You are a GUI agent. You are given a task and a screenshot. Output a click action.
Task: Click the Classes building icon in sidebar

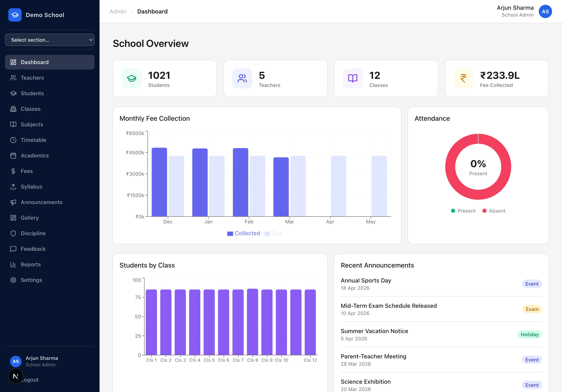pyautogui.click(x=13, y=109)
